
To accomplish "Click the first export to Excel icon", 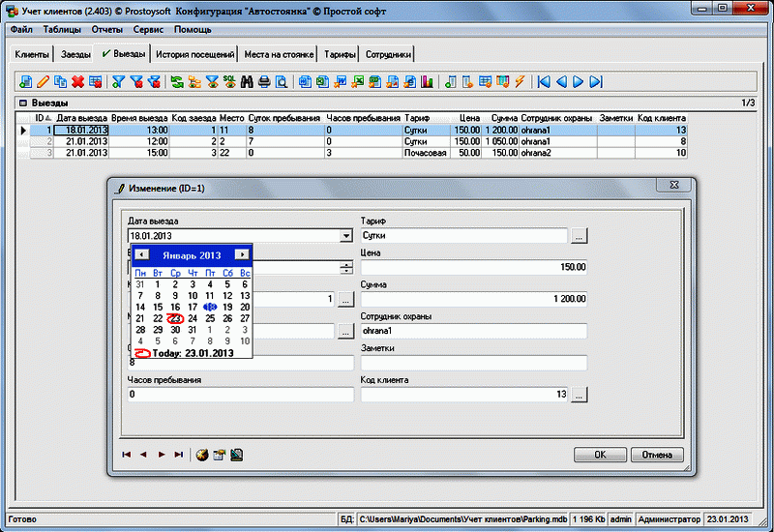I will point(322,82).
